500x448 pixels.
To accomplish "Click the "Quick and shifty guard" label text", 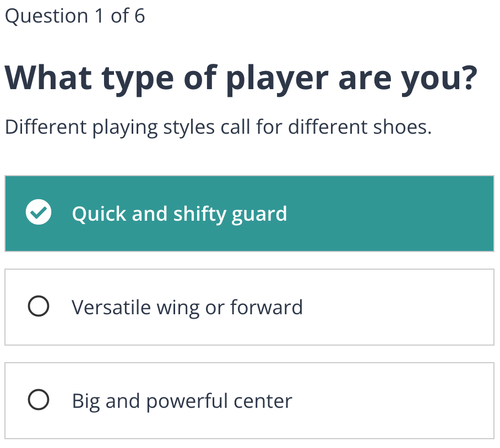I will [x=180, y=214].
